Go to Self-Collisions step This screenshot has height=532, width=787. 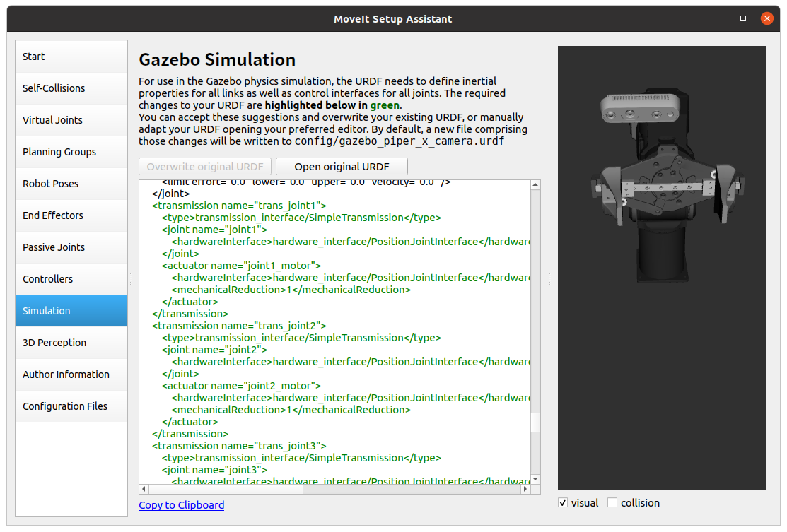click(x=71, y=88)
